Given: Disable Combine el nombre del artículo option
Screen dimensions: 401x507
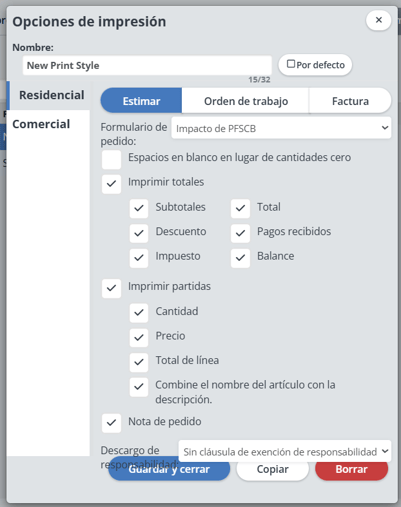Looking at the screenshot, I should [x=139, y=387].
